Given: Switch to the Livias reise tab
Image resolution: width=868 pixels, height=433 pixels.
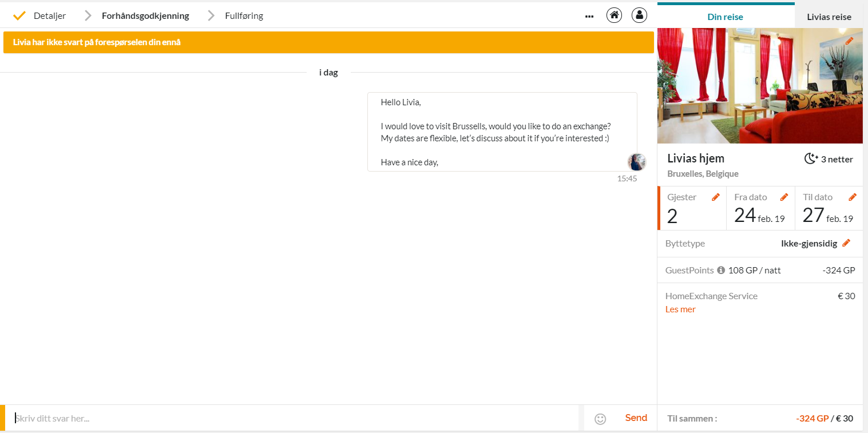Looking at the screenshot, I should point(829,17).
